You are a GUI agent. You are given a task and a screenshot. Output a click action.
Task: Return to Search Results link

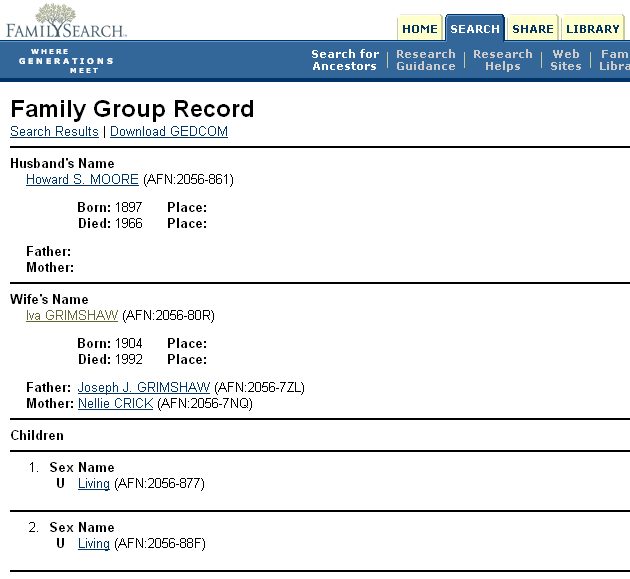click(x=54, y=132)
